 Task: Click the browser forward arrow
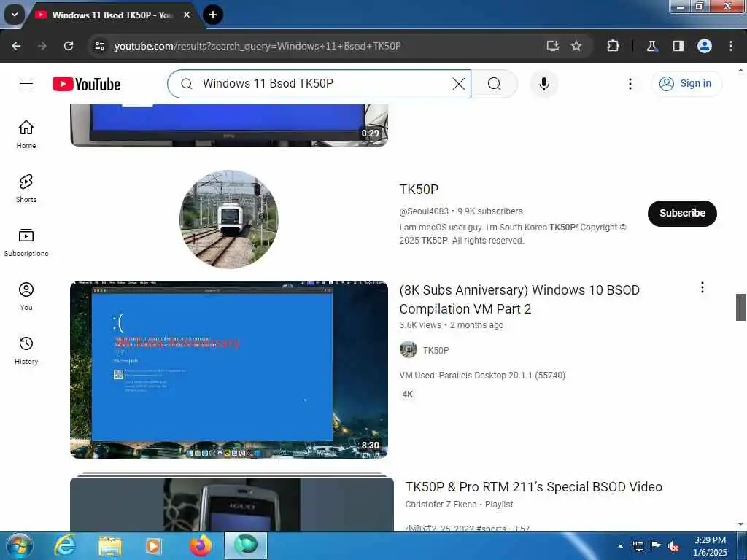pos(42,46)
